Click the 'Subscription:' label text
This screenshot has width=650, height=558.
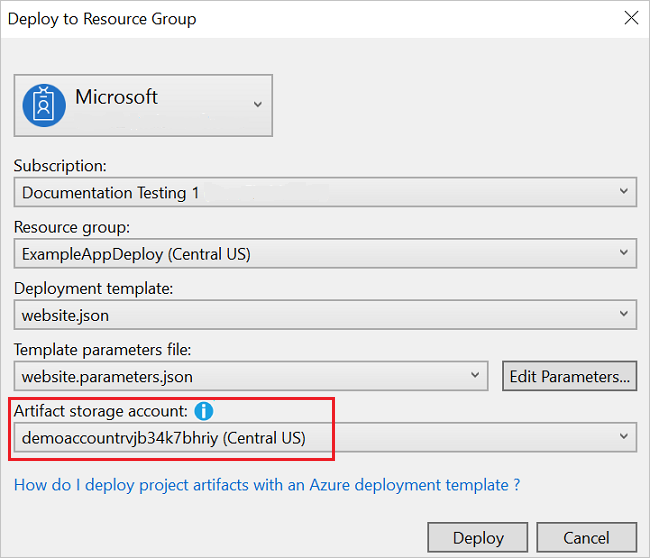point(60,165)
